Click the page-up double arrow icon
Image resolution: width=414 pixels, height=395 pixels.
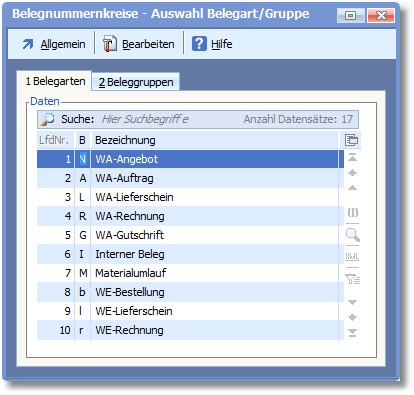352,173
